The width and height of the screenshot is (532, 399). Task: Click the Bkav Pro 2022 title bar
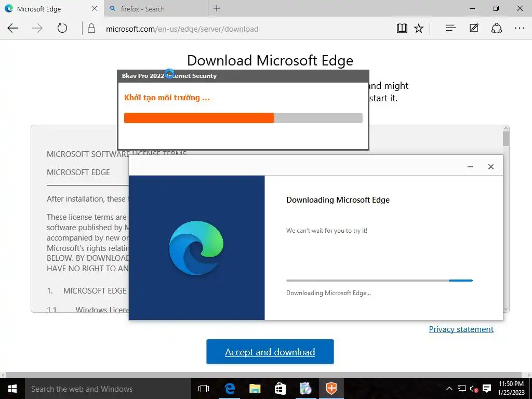243,76
